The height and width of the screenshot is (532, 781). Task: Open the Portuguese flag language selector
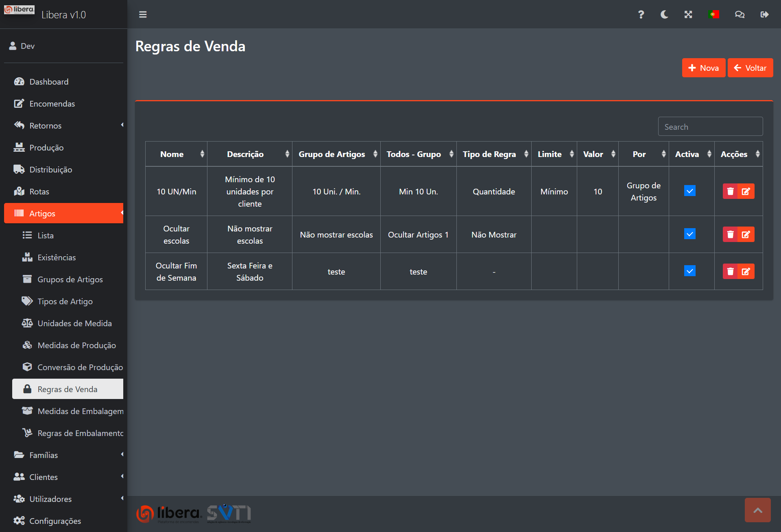pos(713,15)
